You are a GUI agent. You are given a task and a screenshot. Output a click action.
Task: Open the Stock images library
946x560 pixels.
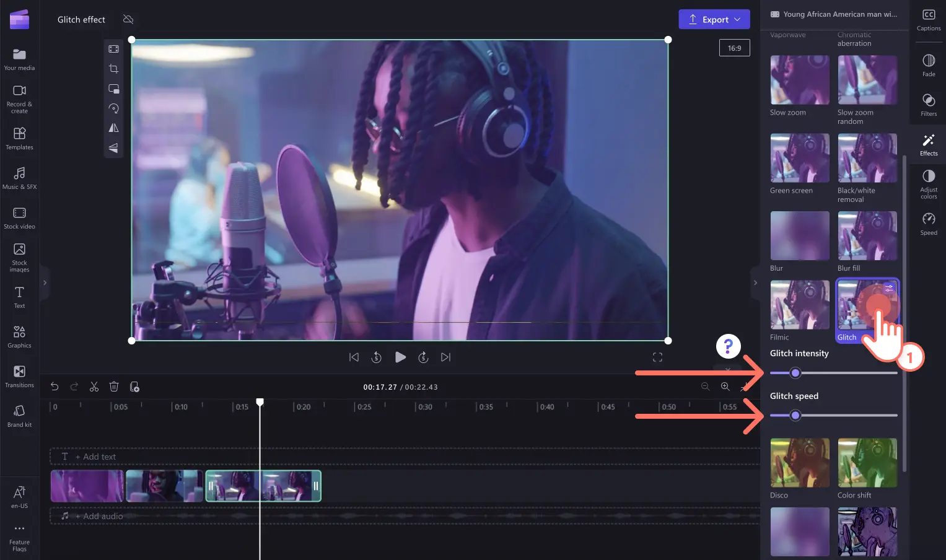pyautogui.click(x=19, y=258)
